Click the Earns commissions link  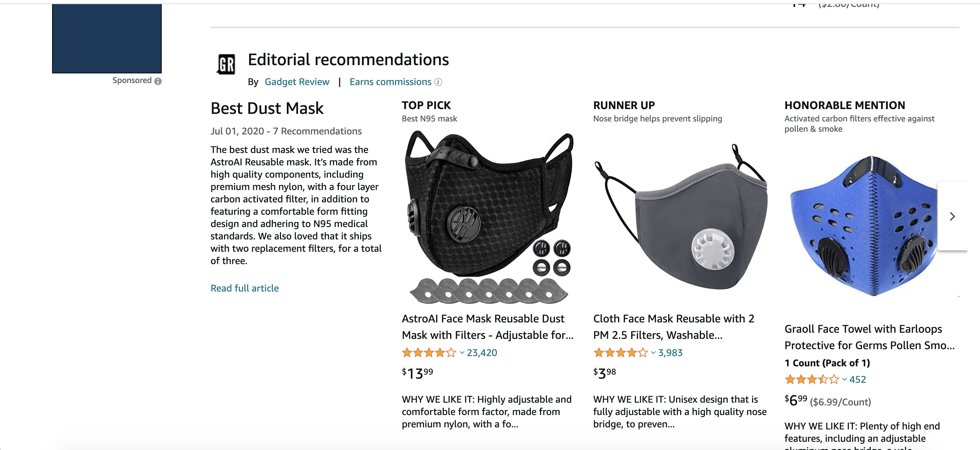coord(390,82)
